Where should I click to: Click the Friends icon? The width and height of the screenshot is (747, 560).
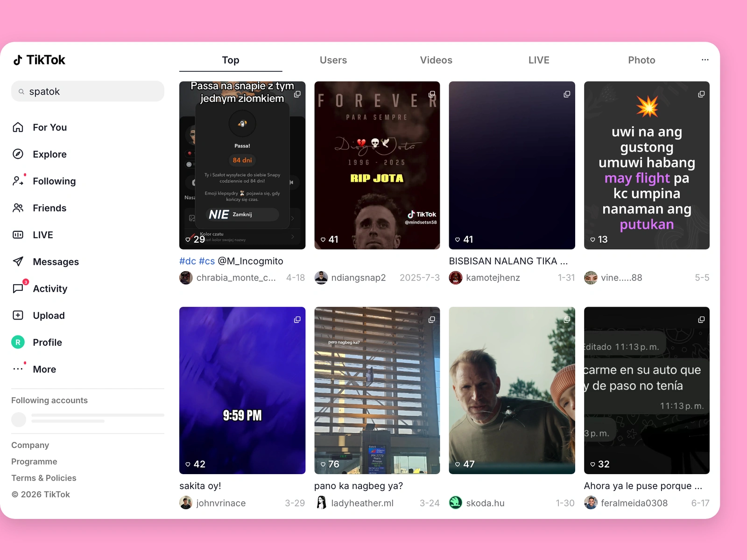[x=18, y=208]
